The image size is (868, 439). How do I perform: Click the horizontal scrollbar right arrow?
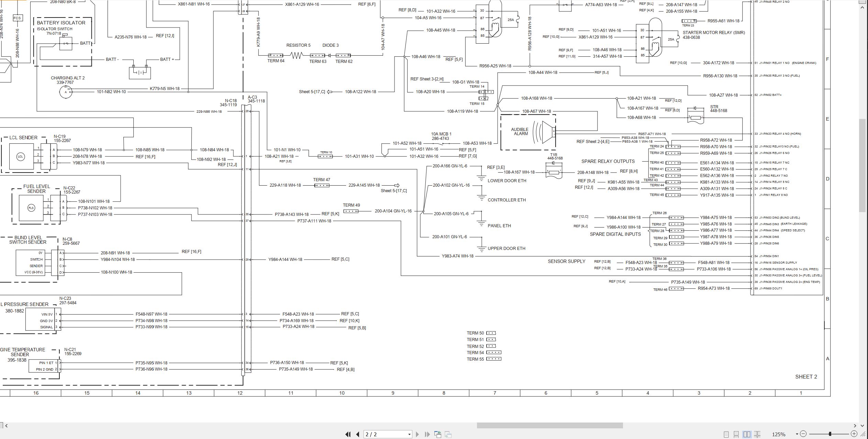coord(855,426)
